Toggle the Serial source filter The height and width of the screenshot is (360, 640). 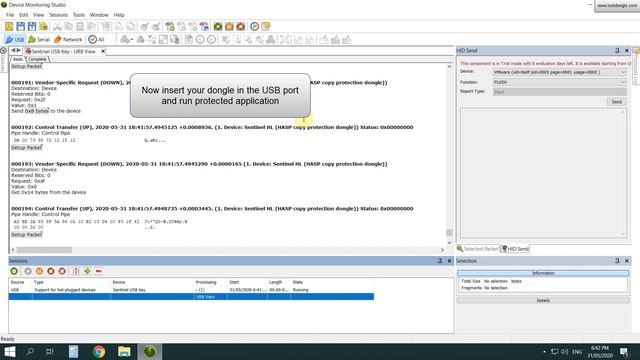[39, 40]
